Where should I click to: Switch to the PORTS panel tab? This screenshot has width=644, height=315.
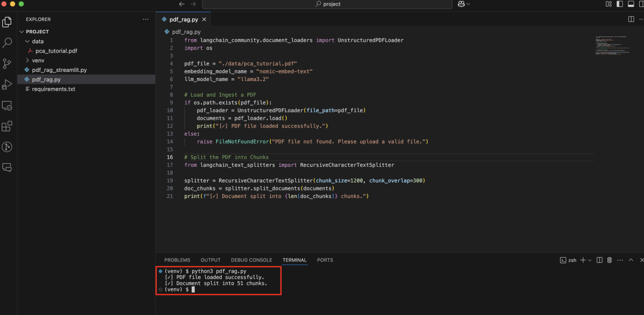[325, 260]
